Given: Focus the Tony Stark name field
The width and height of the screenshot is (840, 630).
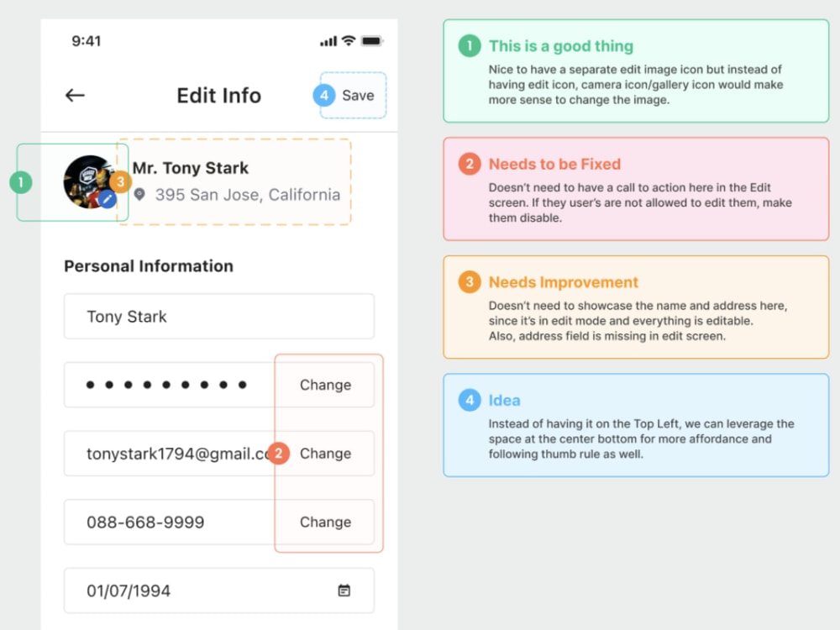Looking at the screenshot, I should pos(219,316).
